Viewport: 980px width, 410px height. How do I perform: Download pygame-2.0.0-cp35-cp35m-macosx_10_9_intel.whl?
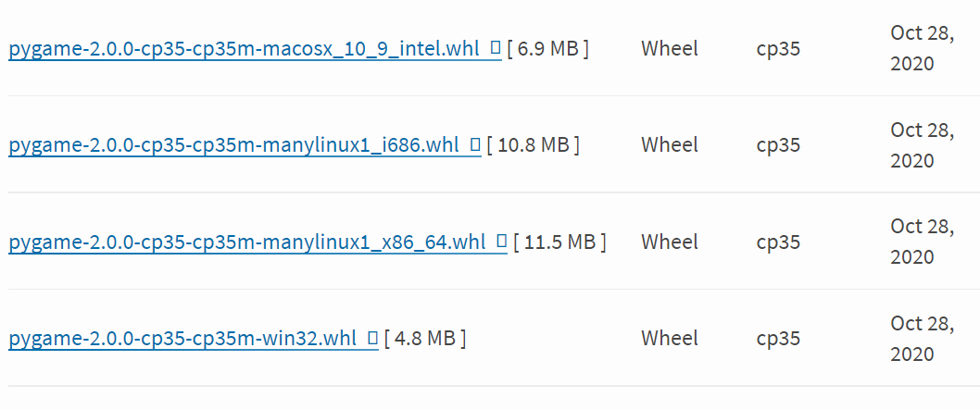pyautogui.click(x=244, y=48)
